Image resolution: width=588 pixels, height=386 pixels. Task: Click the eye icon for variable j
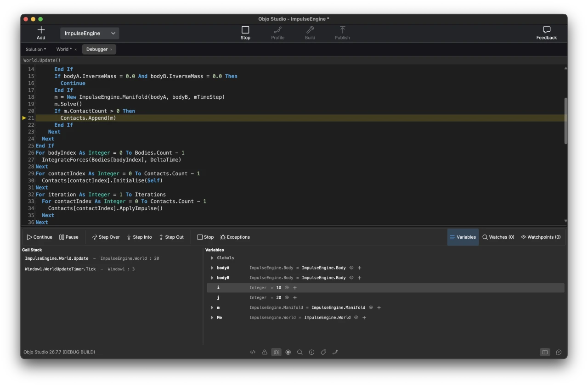(287, 298)
